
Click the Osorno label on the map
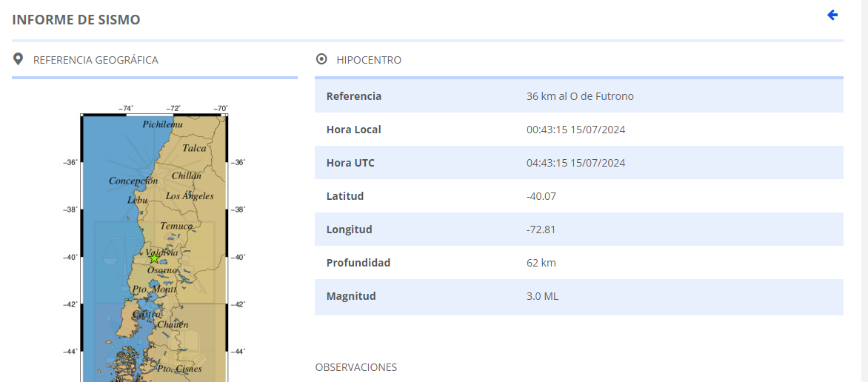[163, 270]
